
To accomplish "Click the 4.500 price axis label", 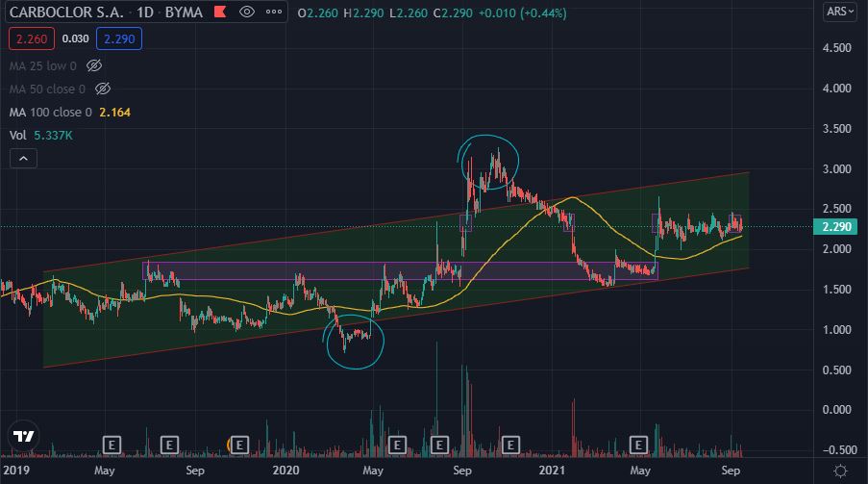I will pyautogui.click(x=836, y=48).
